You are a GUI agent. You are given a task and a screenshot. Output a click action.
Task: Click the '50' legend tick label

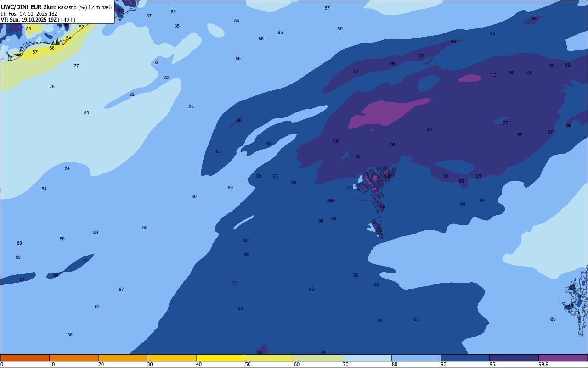[x=248, y=364]
